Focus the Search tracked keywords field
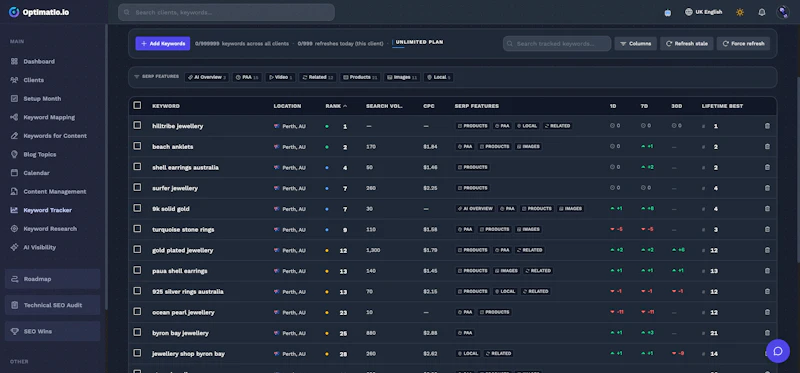800x373 pixels. pyautogui.click(x=557, y=43)
